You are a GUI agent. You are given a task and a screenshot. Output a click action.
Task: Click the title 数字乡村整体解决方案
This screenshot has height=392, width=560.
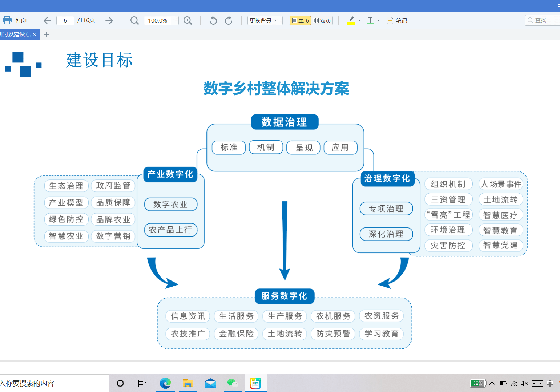276,89
